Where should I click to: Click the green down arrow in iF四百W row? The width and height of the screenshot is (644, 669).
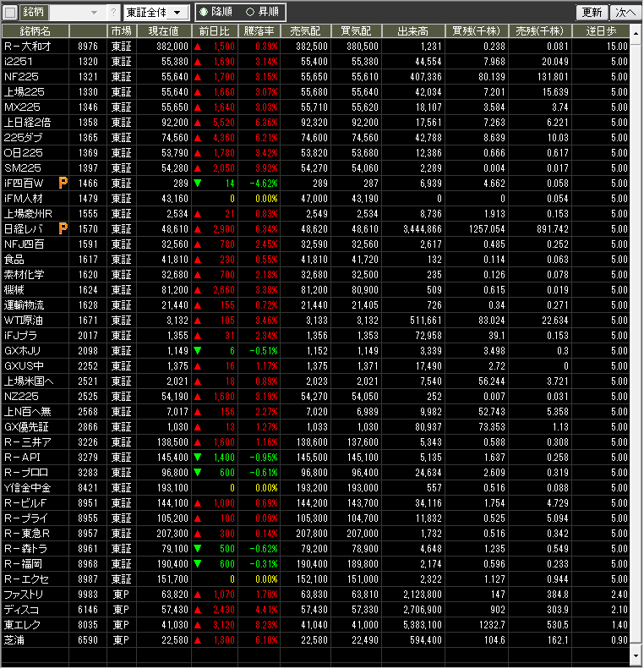pos(198,183)
